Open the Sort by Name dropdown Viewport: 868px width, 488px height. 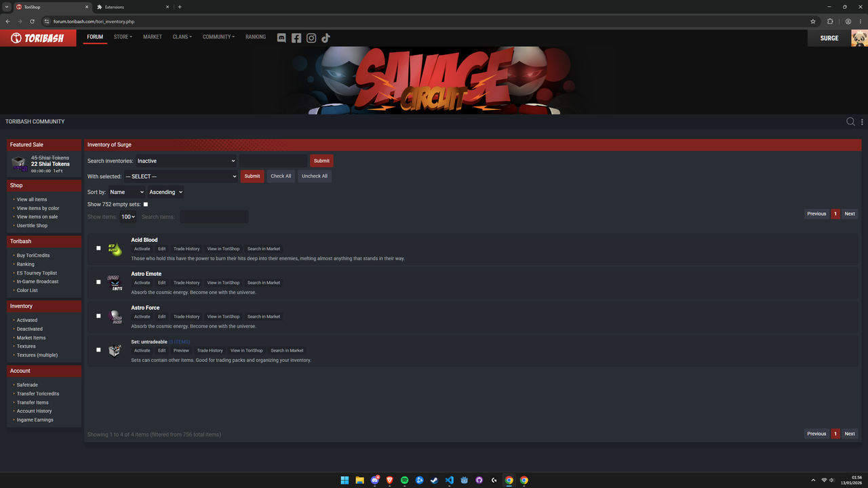(x=127, y=192)
